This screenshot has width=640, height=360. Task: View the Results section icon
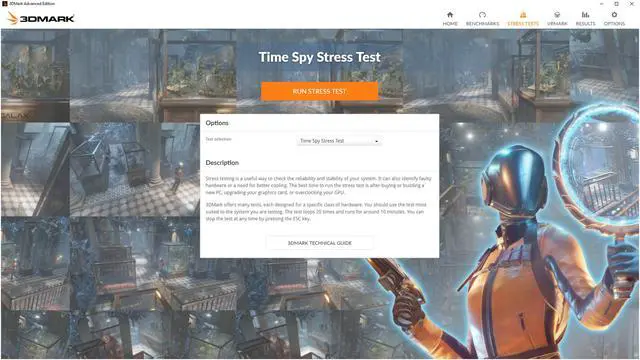[x=585, y=15]
